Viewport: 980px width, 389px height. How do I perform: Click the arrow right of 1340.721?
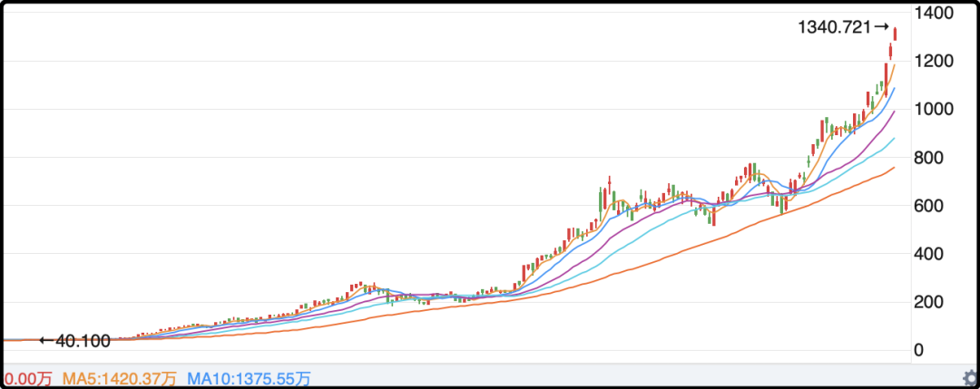(881, 27)
